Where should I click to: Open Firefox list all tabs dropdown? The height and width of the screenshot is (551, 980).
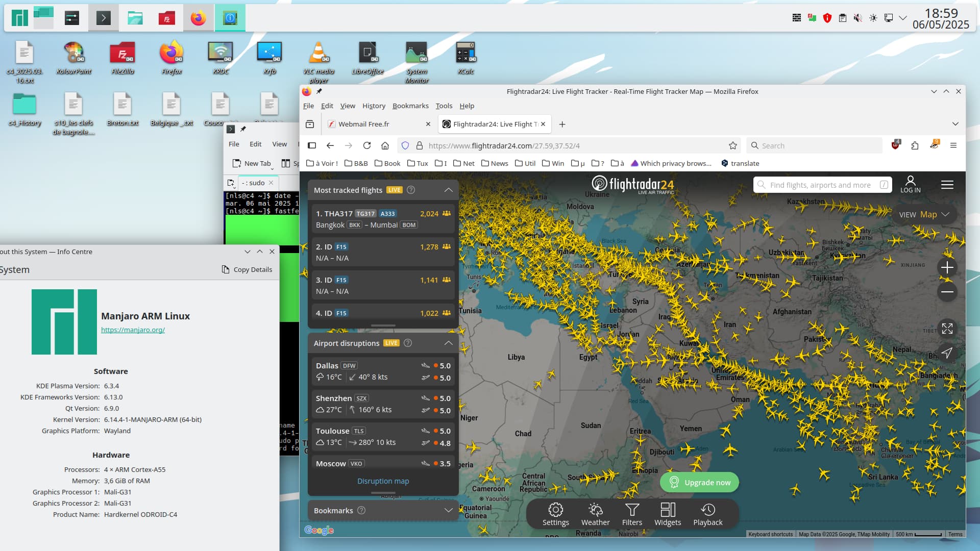(955, 124)
